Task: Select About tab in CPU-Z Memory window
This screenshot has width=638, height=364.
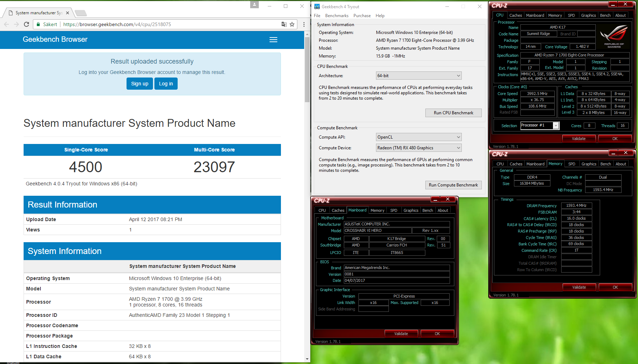Action: point(621,164)
